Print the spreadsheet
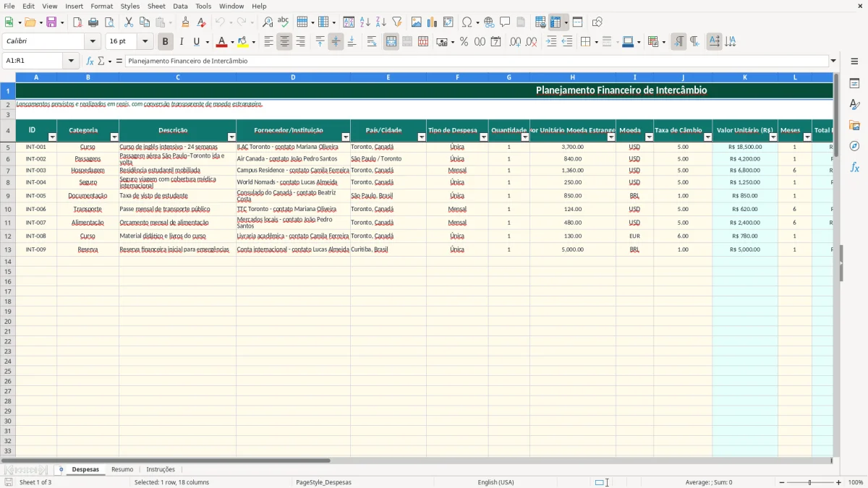The image size is (868, 488). point(93,22)
